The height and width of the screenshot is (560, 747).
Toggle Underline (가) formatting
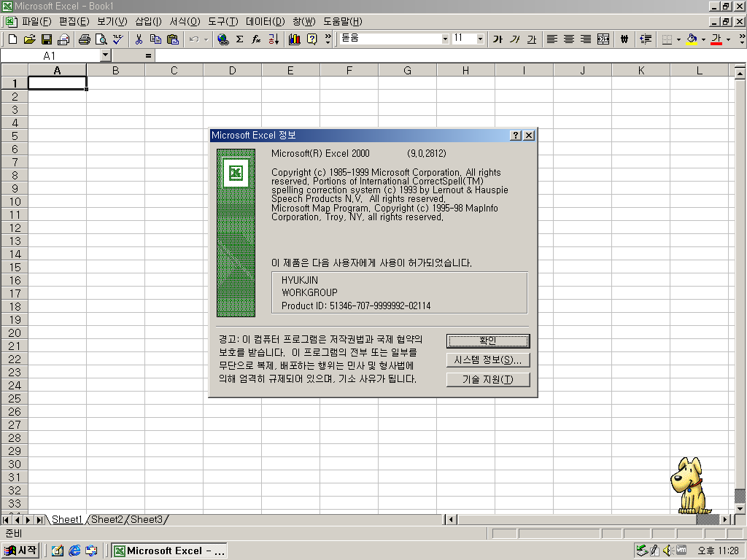532,39
